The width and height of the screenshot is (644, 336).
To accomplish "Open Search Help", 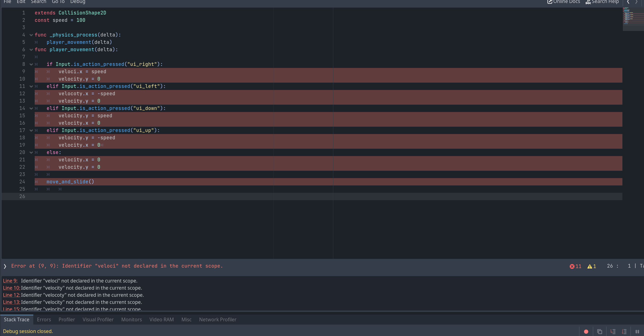I will pyautogui.click(x=602, y=2).
